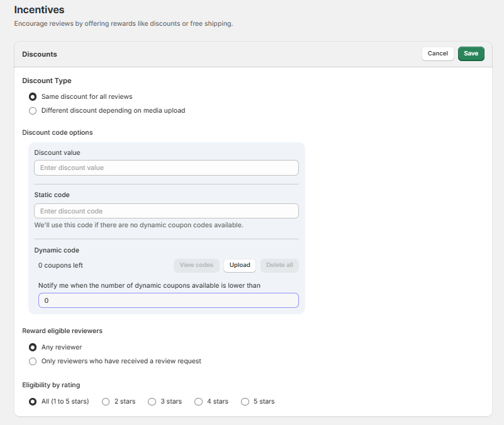
Task: Choose Different discount depending on media upload
Action: click(33, 111)
